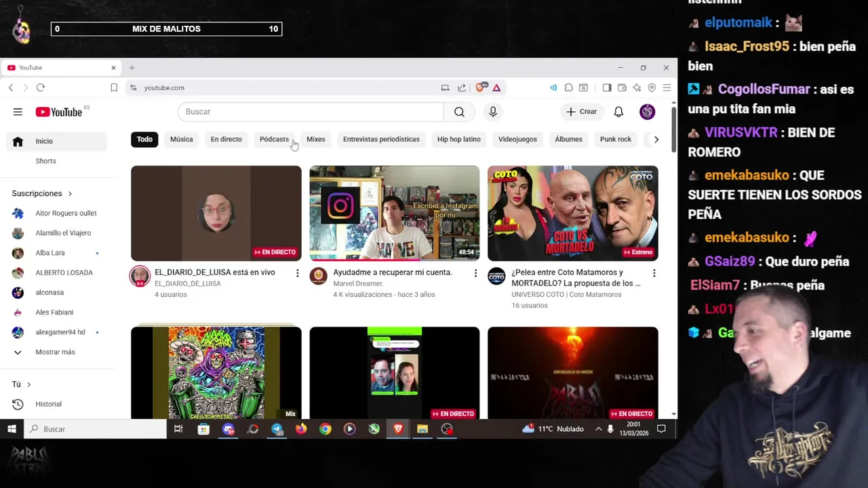Open Brave VPN shield icon
868x488 pixels.
pos(652,87)
